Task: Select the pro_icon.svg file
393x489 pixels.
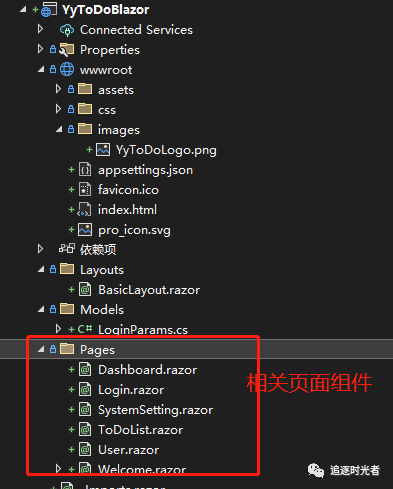Action: click(134, 230)
